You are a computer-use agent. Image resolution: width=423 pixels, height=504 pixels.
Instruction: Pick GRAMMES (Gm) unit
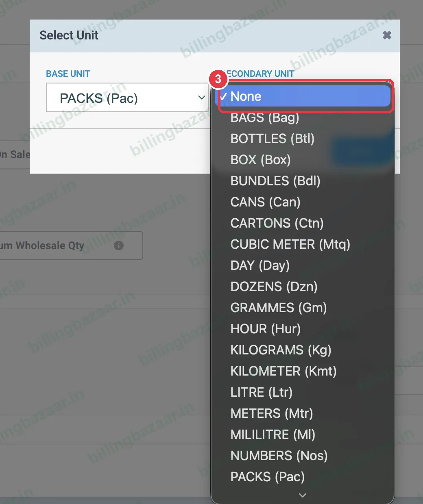pos(303,308)
